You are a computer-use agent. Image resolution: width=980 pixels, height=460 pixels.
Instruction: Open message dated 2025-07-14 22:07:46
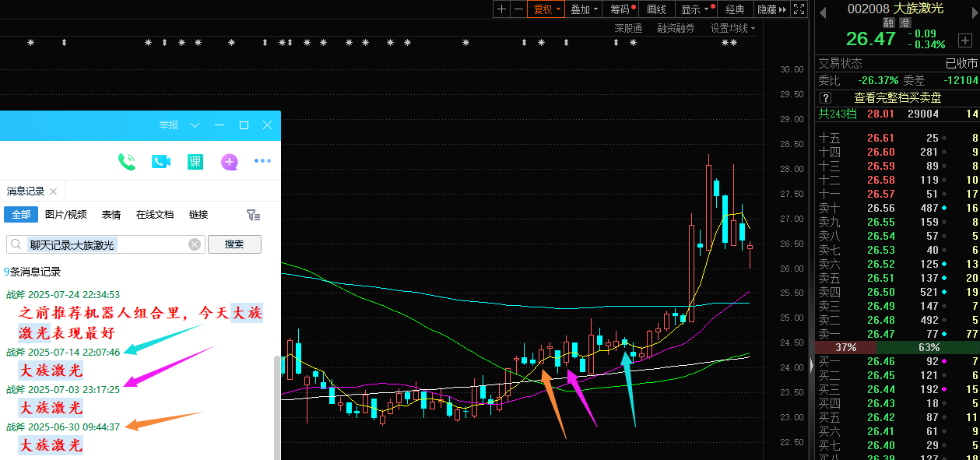pyautogui.click(x=63, y=352)
